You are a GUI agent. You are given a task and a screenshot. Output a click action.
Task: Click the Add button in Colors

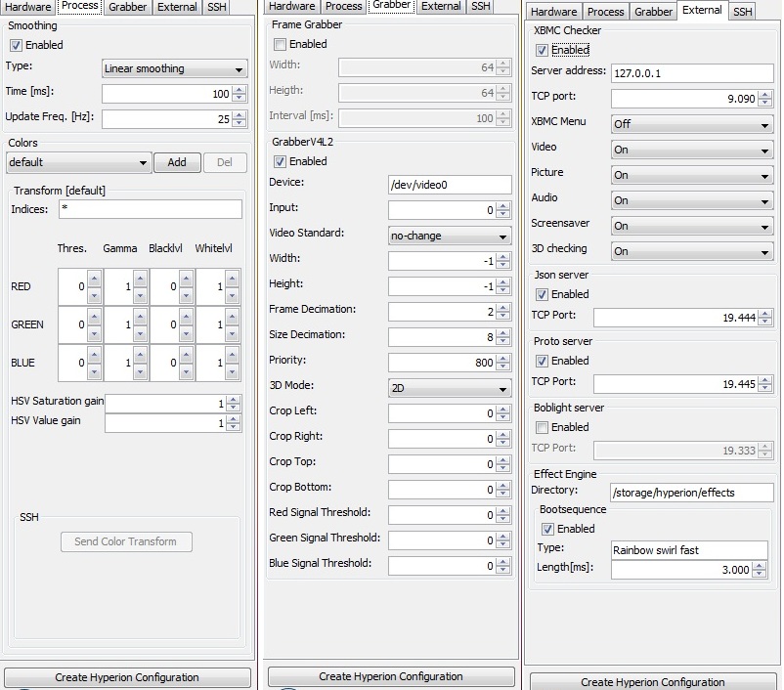177,162
